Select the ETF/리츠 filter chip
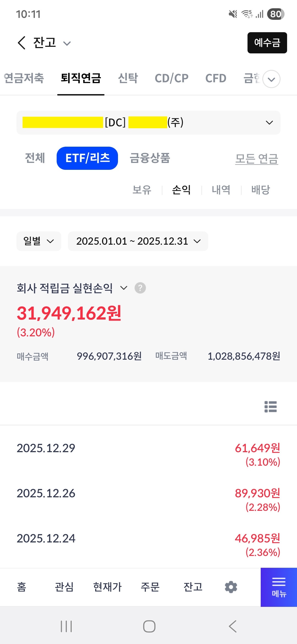This screenshot has height=644, width=297. coord(87,158)
